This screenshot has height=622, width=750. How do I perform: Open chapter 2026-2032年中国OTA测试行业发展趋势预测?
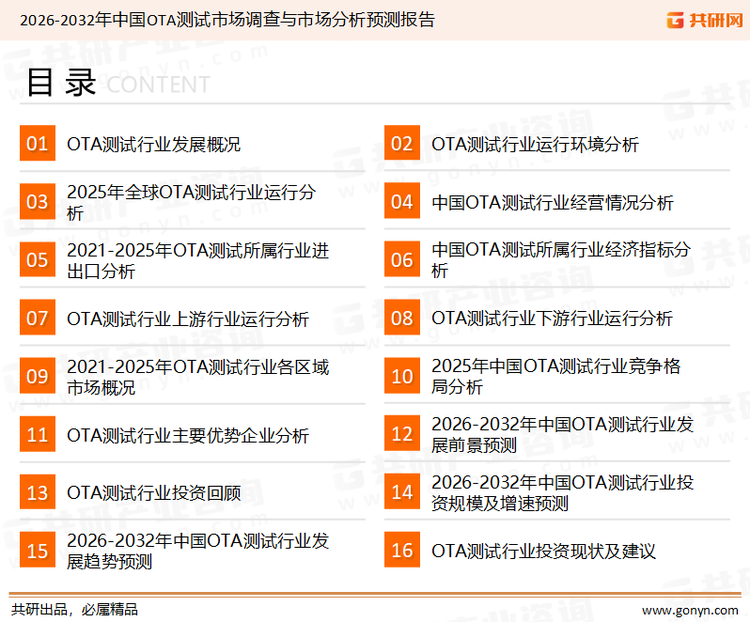(198, 551)
